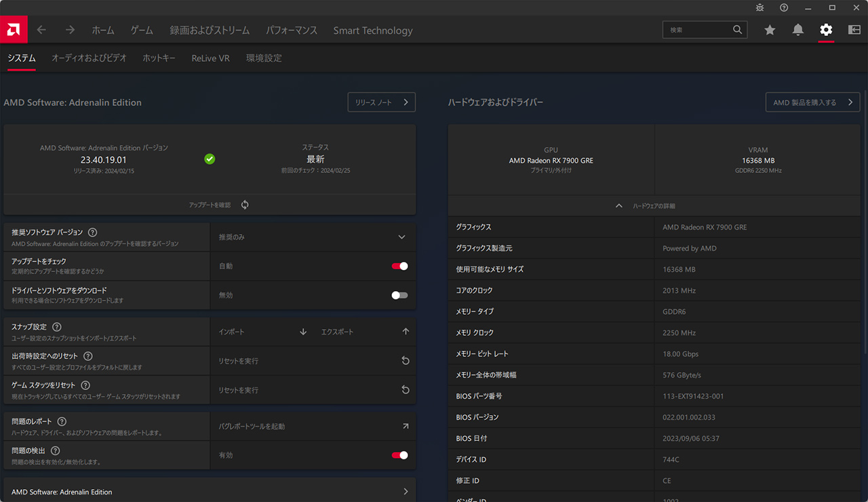Open the ゲーム menu
The image size is (868, 502).
(x=142, y=30)
